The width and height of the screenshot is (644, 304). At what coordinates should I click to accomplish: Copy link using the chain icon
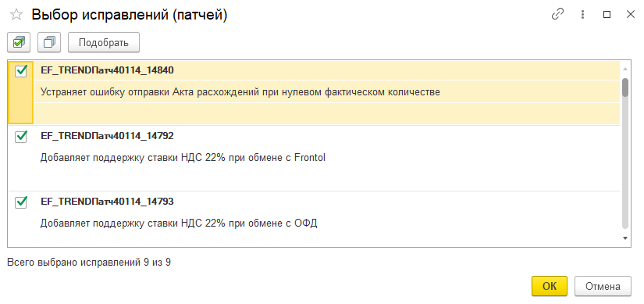[x=557, y=15]
